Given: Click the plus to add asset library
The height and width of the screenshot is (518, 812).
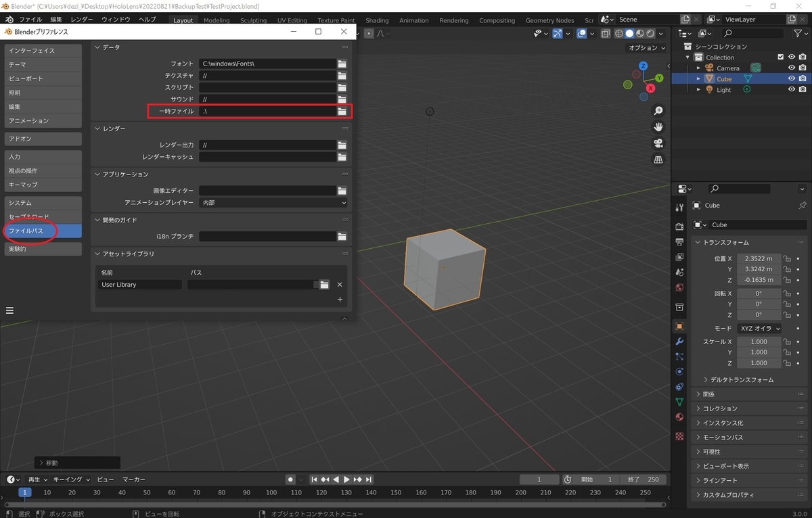Looking at the screenshot, I should (340, 299).
